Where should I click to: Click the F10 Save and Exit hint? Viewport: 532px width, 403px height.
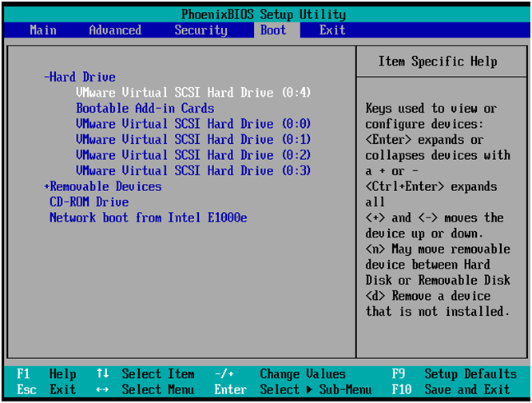[451, 389]
